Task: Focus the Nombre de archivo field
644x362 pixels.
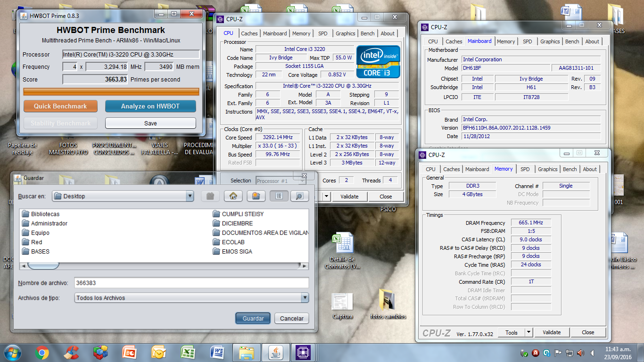Action: pyautogui.click(x=191, y=283)
